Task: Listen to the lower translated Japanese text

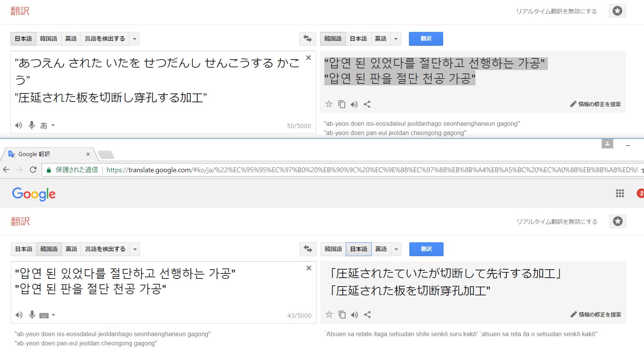Action: coord(355,315)
